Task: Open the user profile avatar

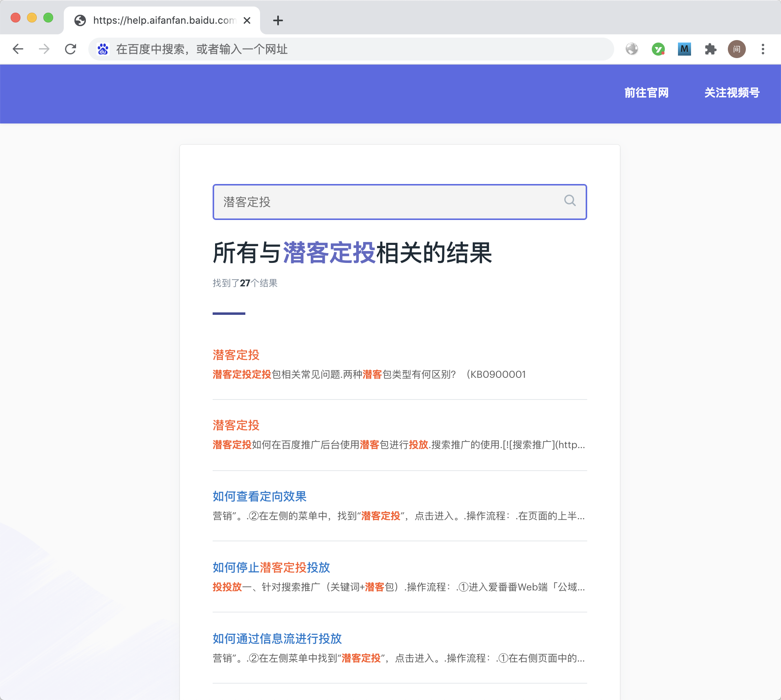Action: [736, 49]
